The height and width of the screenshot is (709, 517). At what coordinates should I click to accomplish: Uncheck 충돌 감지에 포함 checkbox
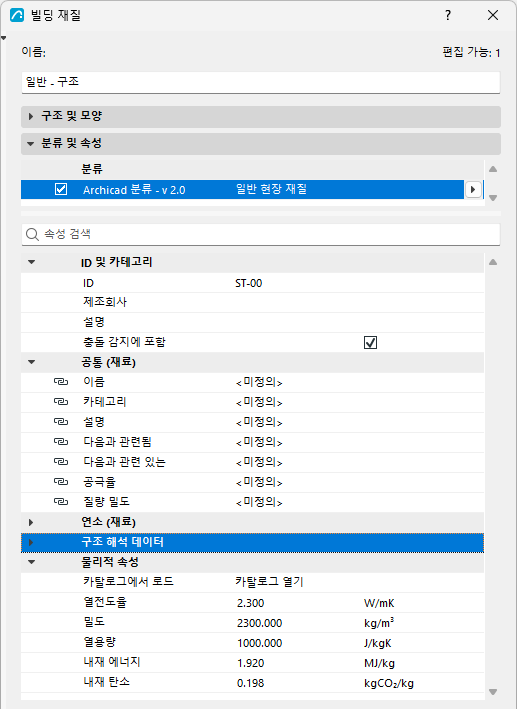click(x=370, y=343)
